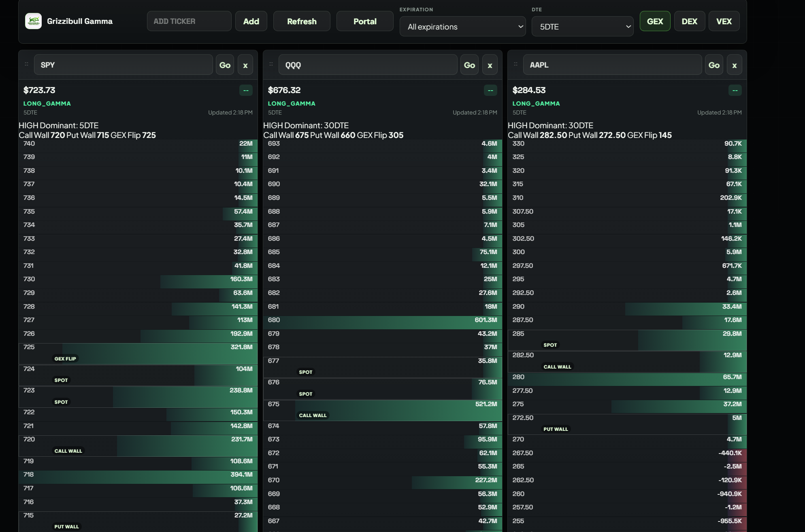Click the Refresh button
This screenshot has height=532, width=805.
(302, 21)
